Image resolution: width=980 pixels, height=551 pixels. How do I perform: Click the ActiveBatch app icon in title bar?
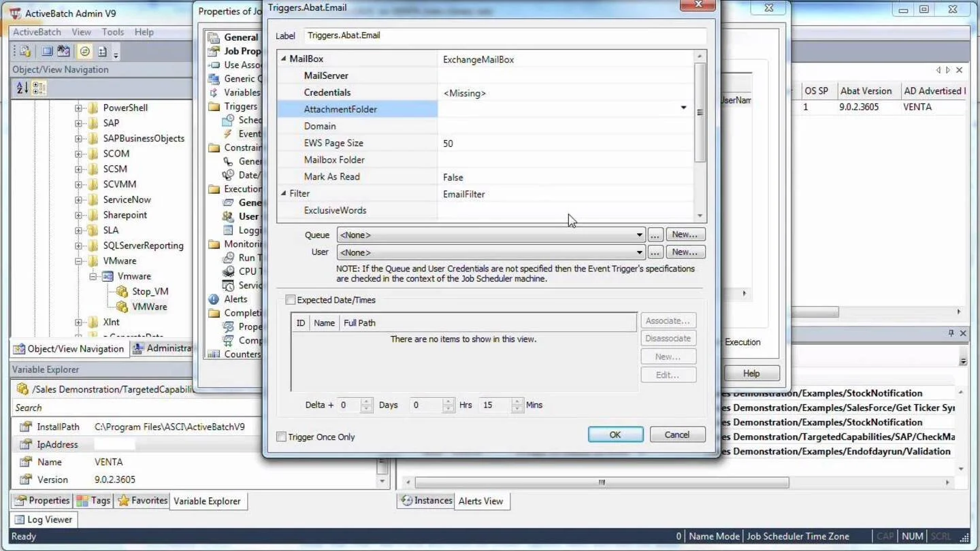pos(15,13)
